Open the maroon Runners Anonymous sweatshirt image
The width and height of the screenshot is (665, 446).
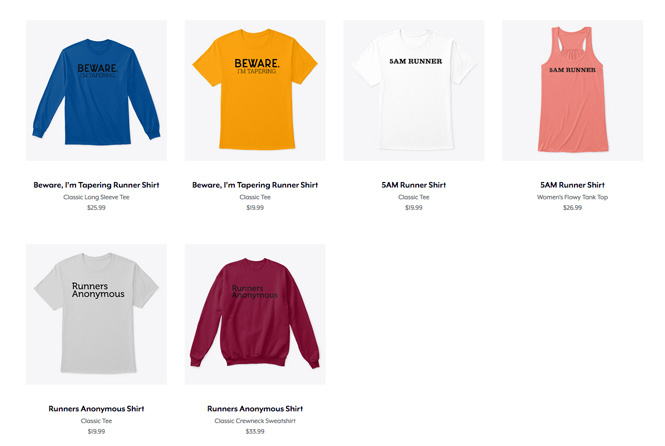[x=255, y=314]
